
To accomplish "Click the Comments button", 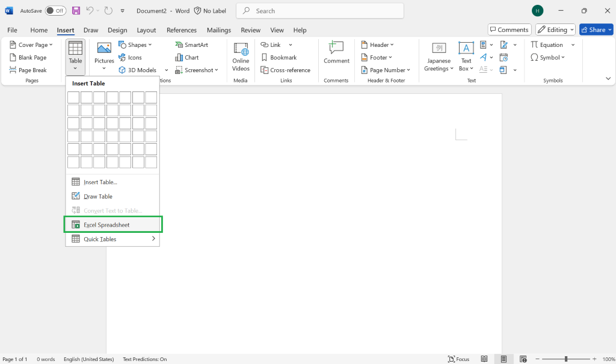I will click(510, 29).
